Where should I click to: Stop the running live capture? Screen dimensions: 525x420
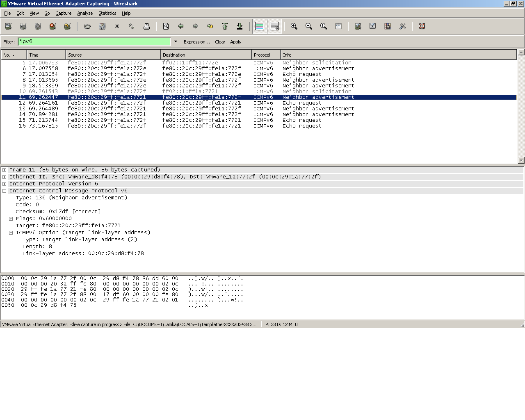(x=52, y=26)
